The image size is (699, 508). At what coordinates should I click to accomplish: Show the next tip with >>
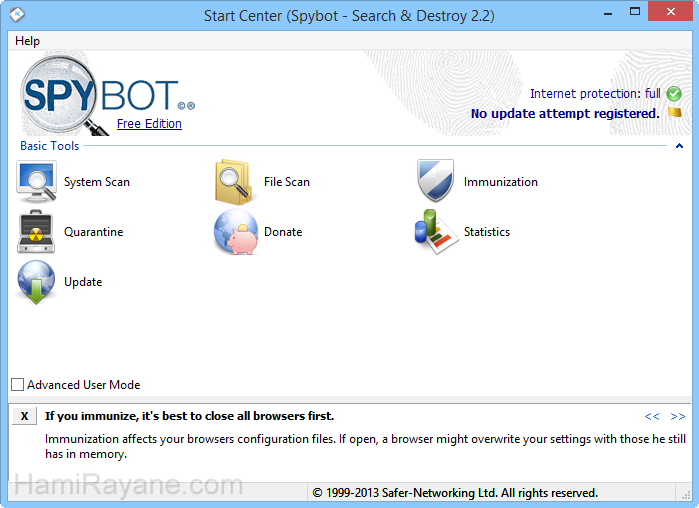[x=678, y=416]
